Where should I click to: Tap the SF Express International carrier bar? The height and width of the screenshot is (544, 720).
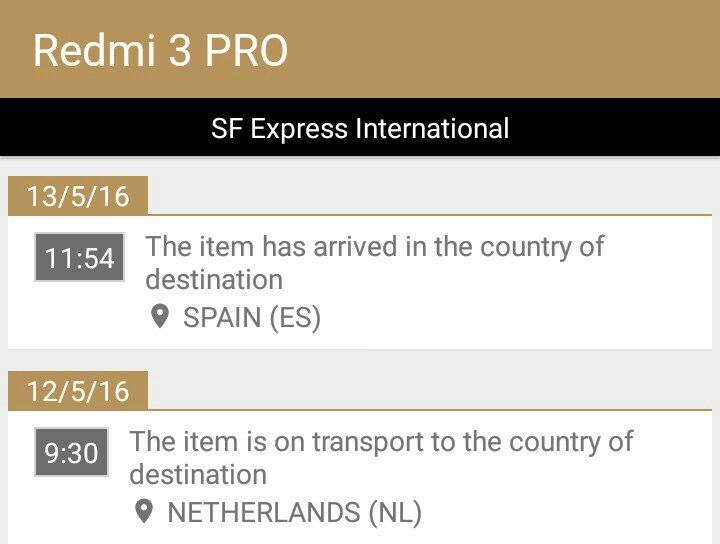point(360,127)
